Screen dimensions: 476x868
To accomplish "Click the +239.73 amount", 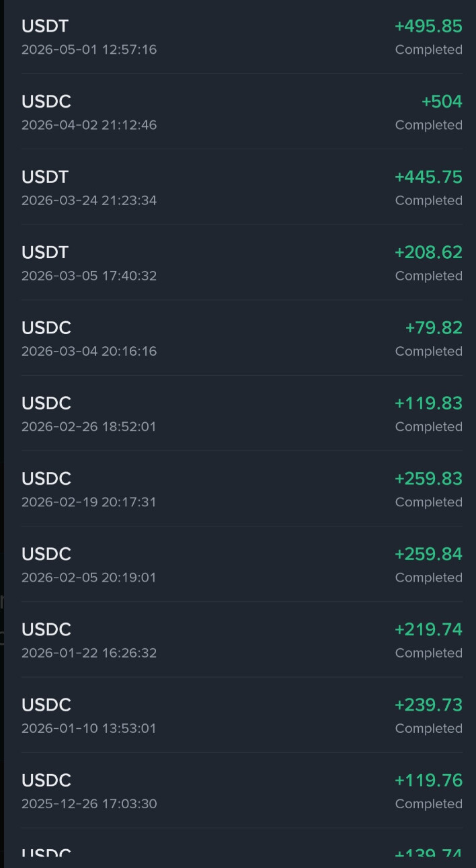I will click(x=428, y=704).
